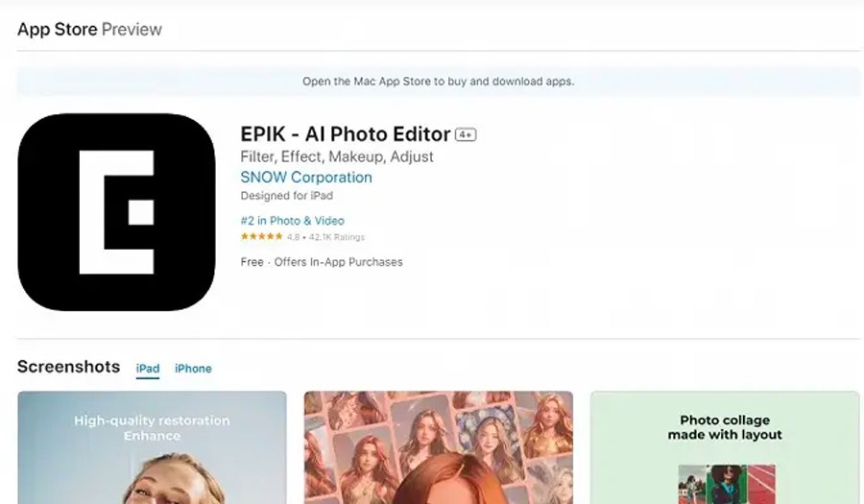
Task: Click the EPIK app icon
Action: [x=116, y=212]
